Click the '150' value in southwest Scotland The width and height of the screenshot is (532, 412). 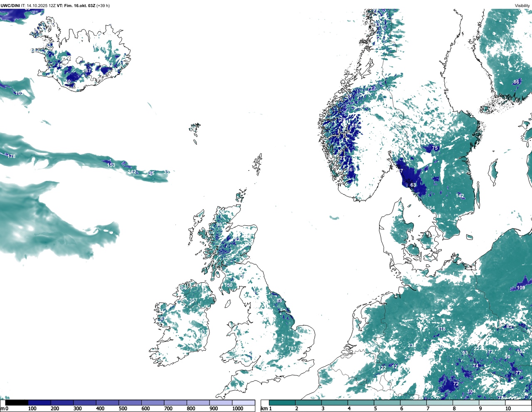(x=229, y=285)
